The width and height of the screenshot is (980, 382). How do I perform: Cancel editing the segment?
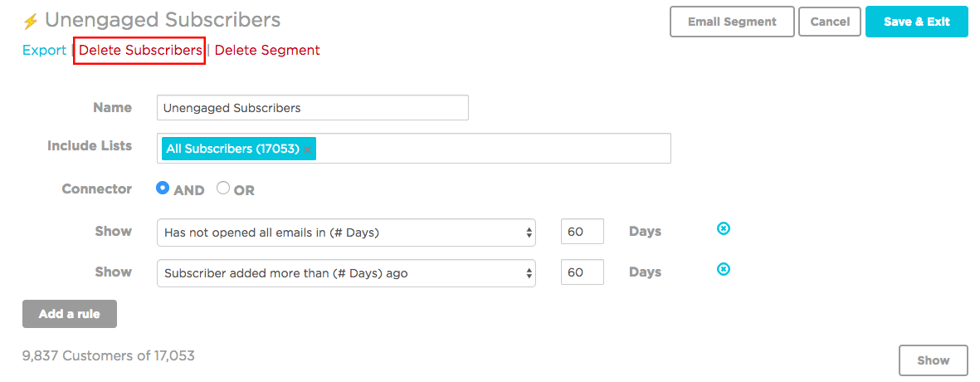click(829, 22)
